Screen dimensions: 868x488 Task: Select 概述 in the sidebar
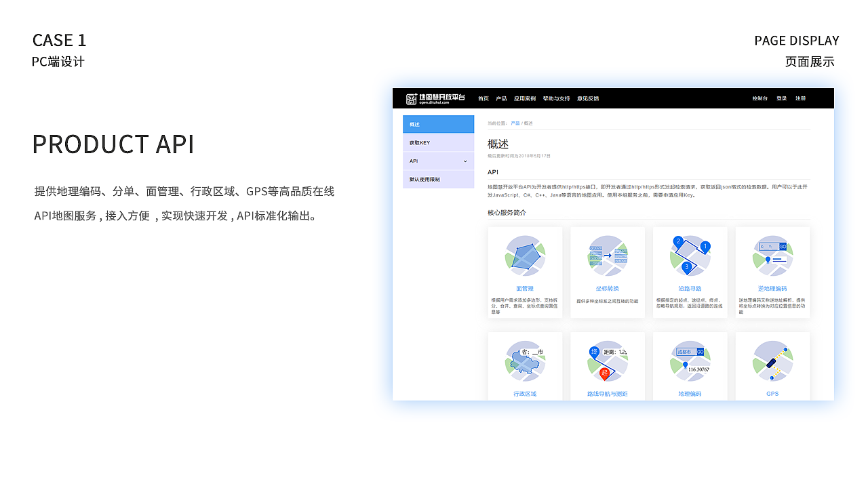438,125
